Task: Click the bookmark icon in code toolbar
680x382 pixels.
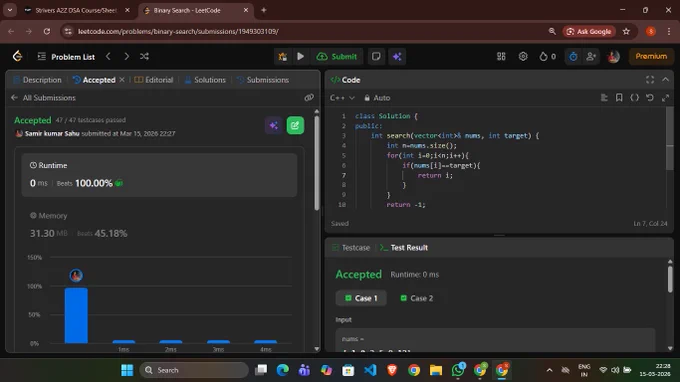Action: 619,98
